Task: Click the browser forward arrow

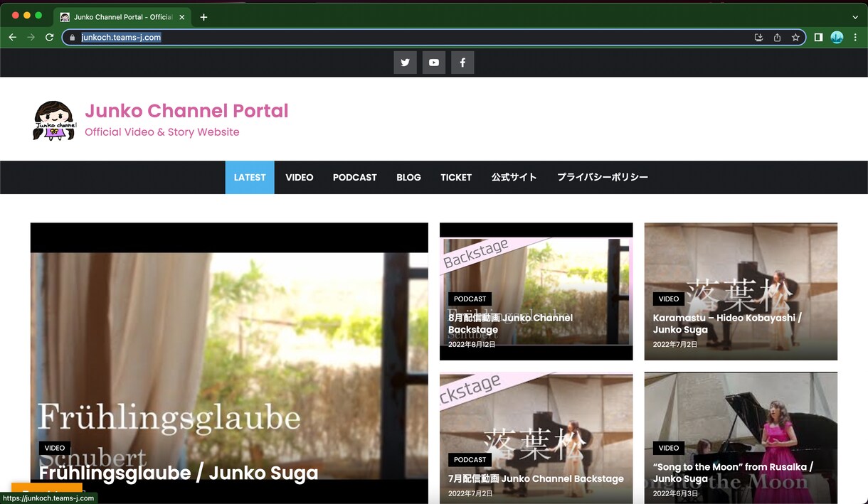Action: point(31,38)
